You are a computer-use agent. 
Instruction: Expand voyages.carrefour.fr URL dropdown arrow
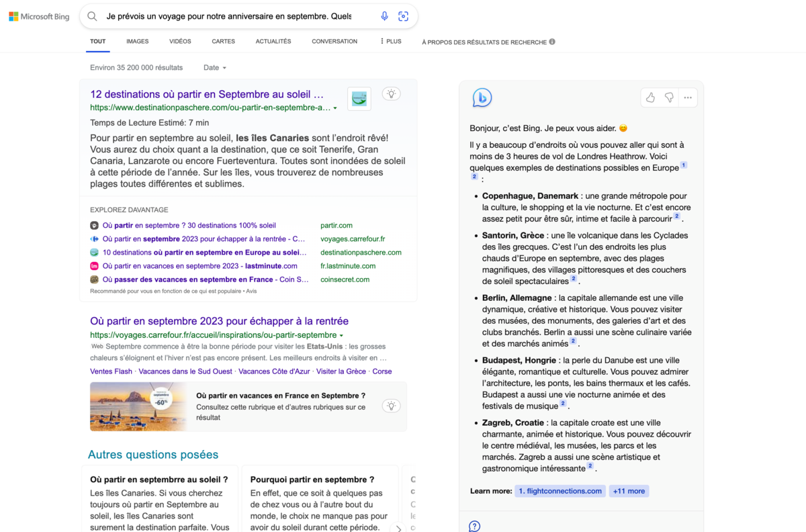click(341, 336)
